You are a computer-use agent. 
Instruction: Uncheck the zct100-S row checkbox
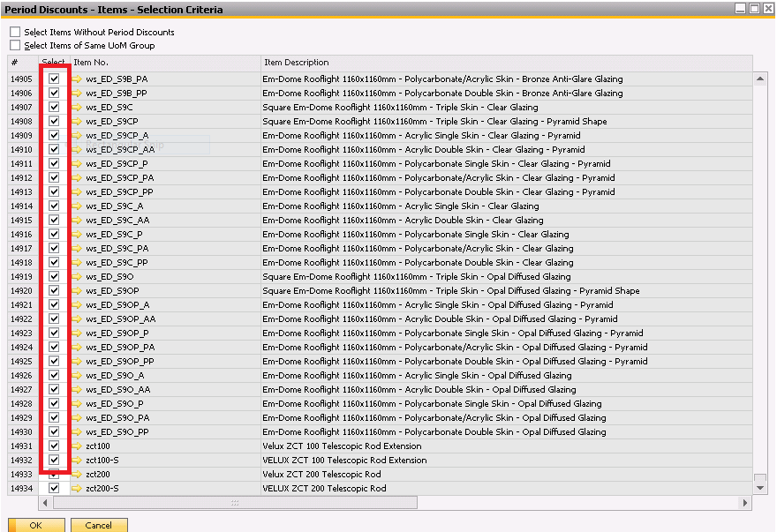(54, 460)
